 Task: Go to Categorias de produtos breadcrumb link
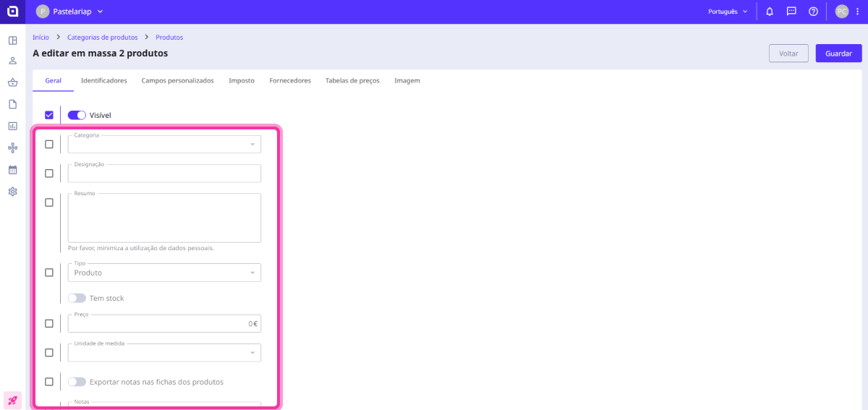pyautogui.click(x=102, y=37)
